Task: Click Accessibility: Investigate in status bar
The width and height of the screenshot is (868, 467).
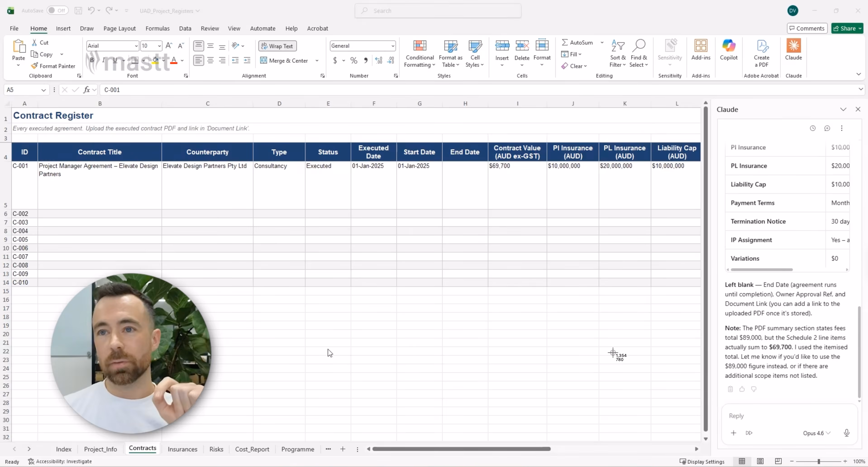Action: pos(60,461)
